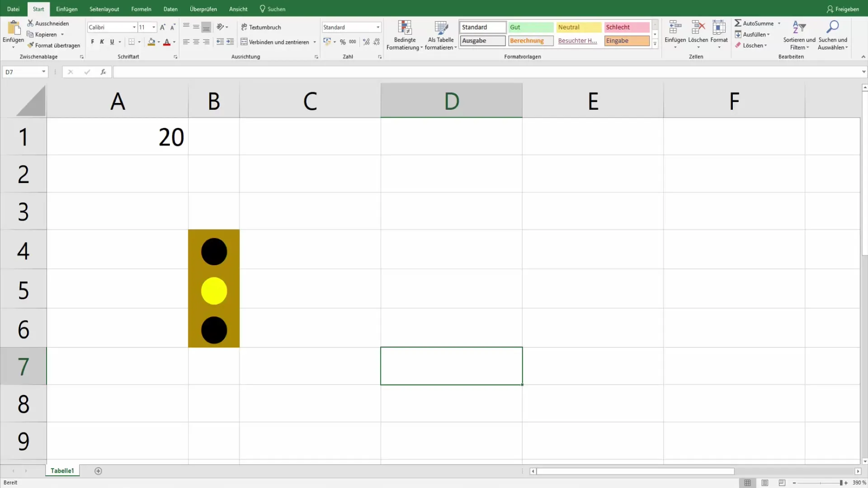This screenshot has height=488, width=868.
Task: Increase font size with the larger A icon
Action: coord(163,27)
